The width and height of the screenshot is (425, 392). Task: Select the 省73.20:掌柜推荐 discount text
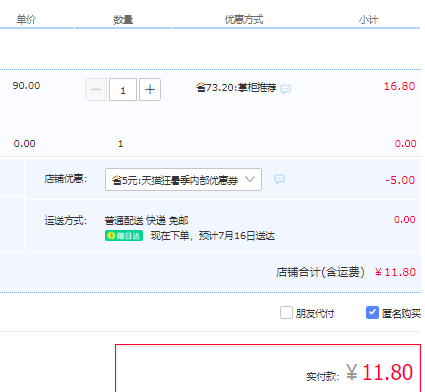[236, 88]
